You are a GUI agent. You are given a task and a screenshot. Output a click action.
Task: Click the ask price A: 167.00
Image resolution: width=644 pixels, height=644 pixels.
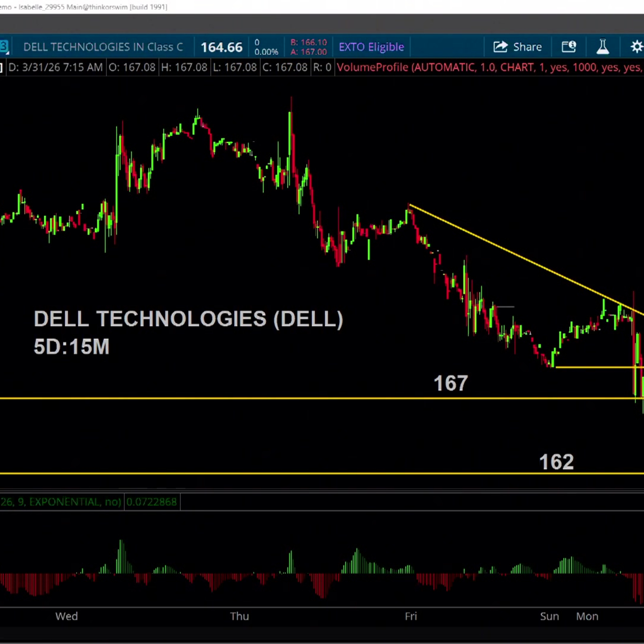pyautogui.click(x=309, y=52)
